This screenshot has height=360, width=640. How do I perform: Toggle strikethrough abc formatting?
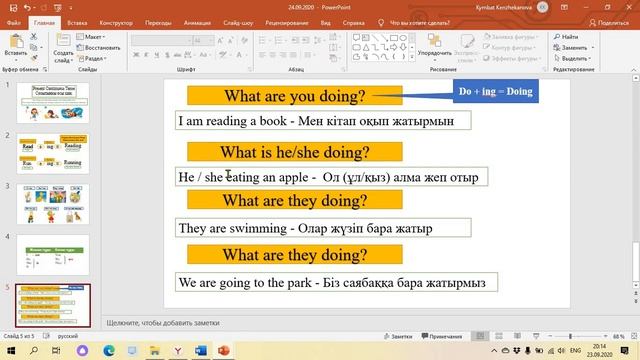pyautogui.click(x=178, y=55)
